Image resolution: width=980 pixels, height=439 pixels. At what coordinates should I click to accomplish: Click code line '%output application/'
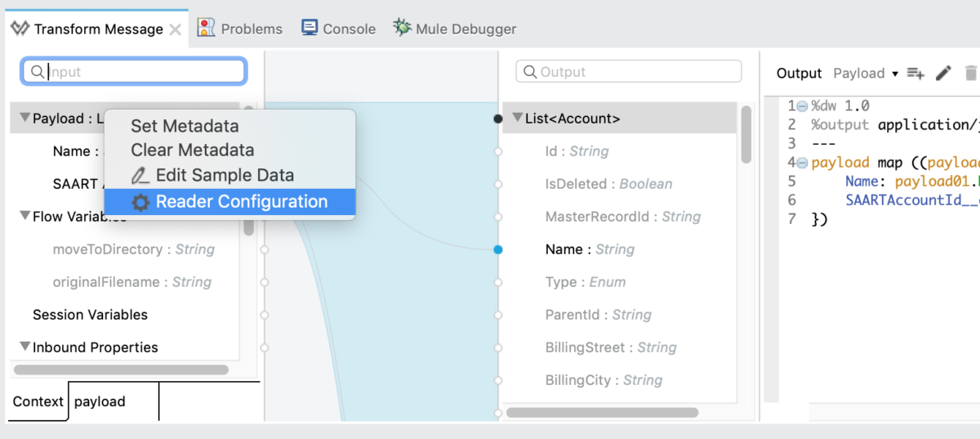[x=894, y=125]
